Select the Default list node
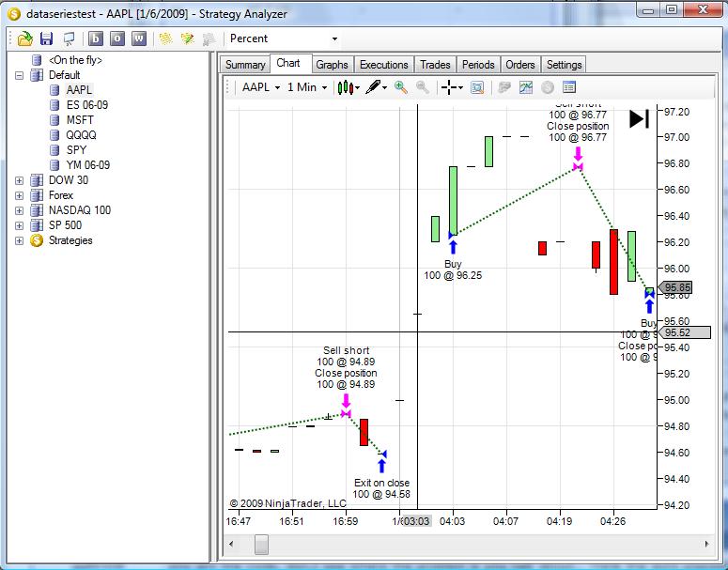This screenshot has height=570, width=728. 64,75
